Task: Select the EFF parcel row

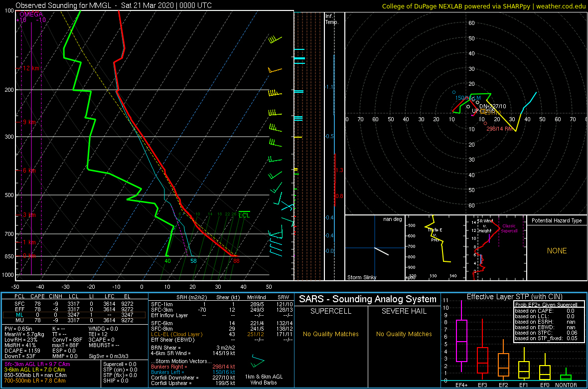Action: pos(74,309)
